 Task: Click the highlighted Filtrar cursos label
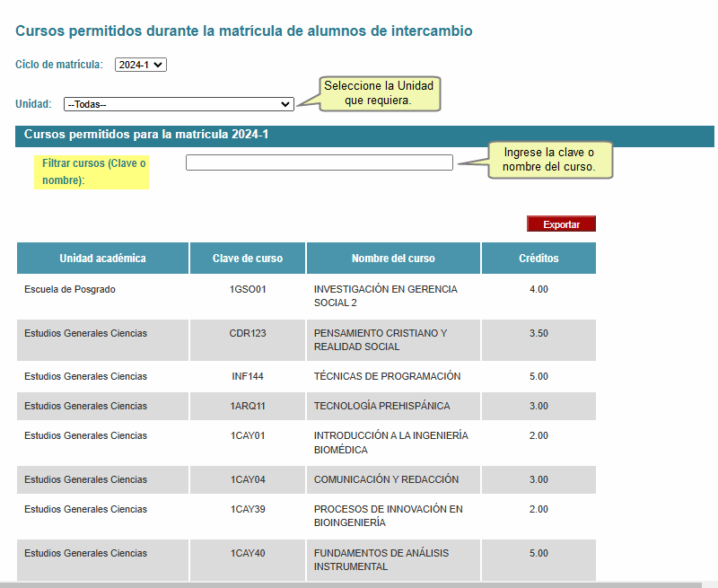pos(92,171)
